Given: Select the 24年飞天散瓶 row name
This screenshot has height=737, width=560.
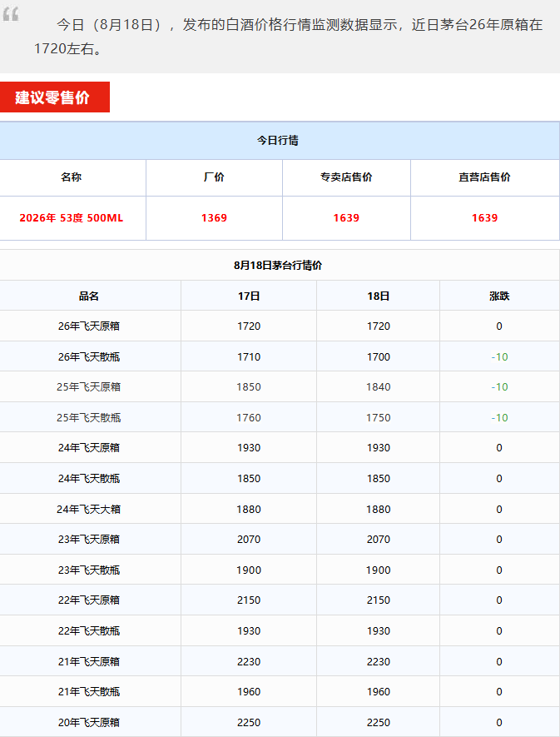Looking at the screenshot, I should pos(89,479).
